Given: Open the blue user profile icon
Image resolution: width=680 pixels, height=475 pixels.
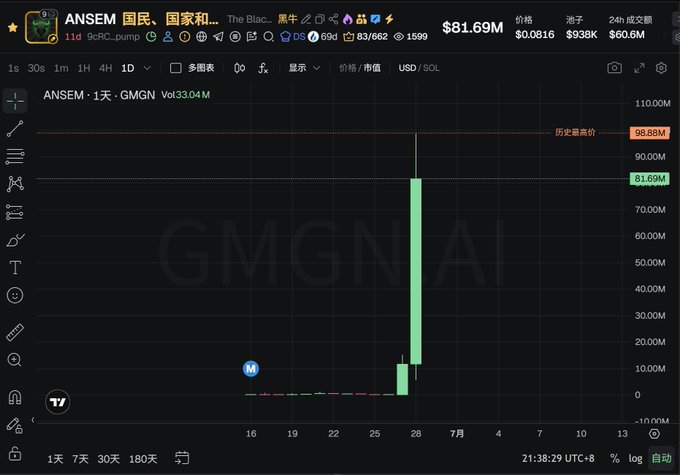Looking at the screenshot, I should tap(168, 37).
